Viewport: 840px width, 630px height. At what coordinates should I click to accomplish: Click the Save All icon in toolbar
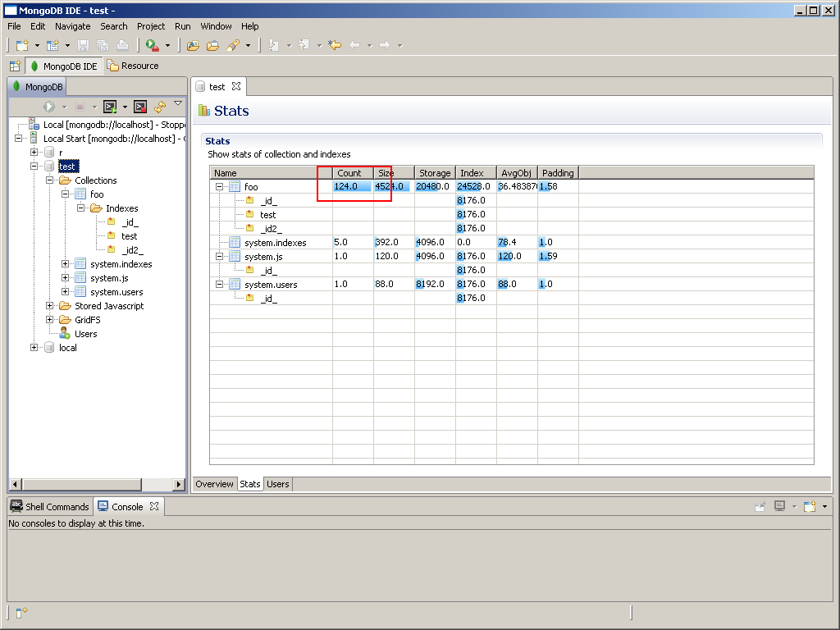point(103,46)
